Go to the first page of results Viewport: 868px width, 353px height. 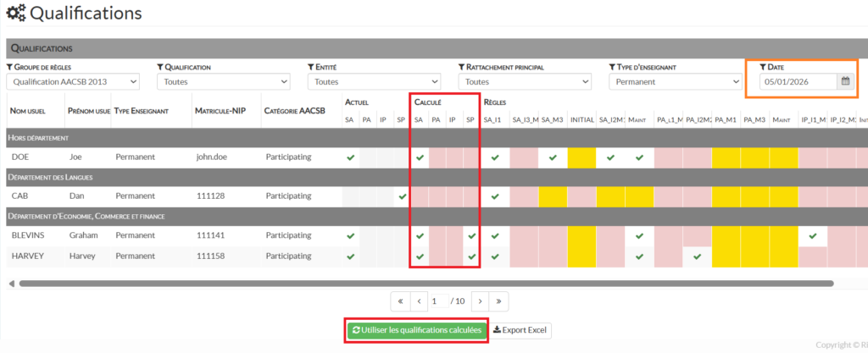click(399, 301)
